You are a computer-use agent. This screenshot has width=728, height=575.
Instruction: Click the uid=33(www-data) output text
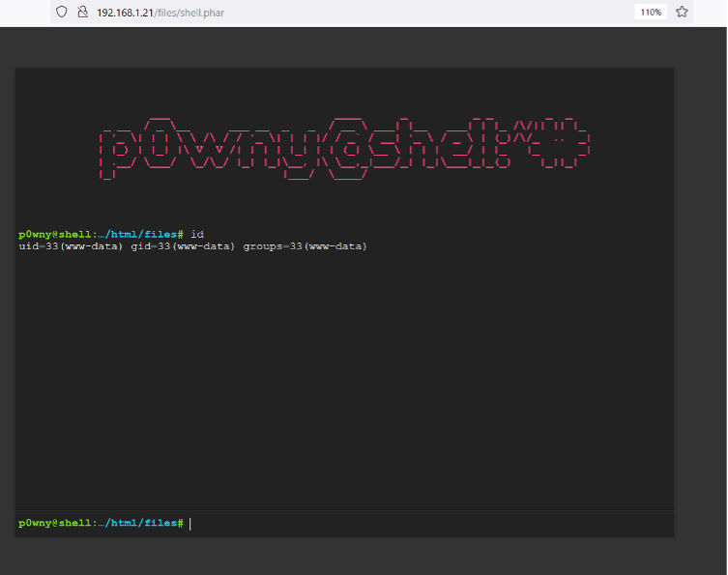pyautogui.click(x=71, y=246)
